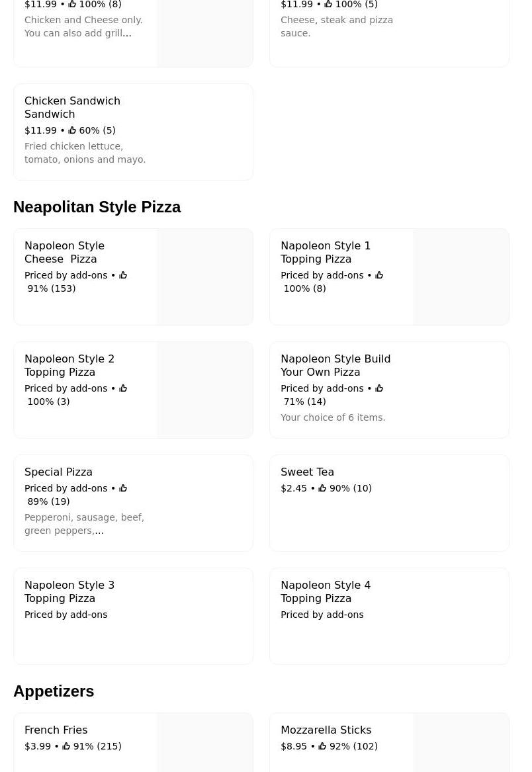
Task: Click the Napoleon Style Cheese Pizza image
Action: pos(205,277)
